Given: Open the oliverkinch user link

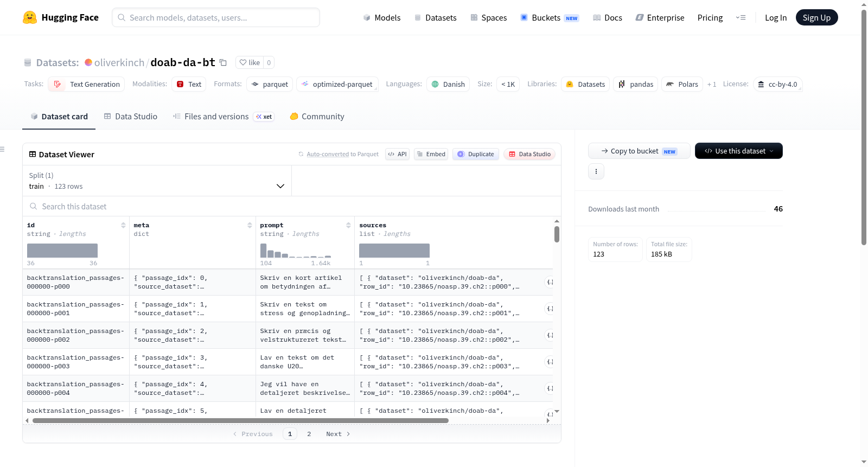Looking at the screenshot, I should click(x=119, y=62).
